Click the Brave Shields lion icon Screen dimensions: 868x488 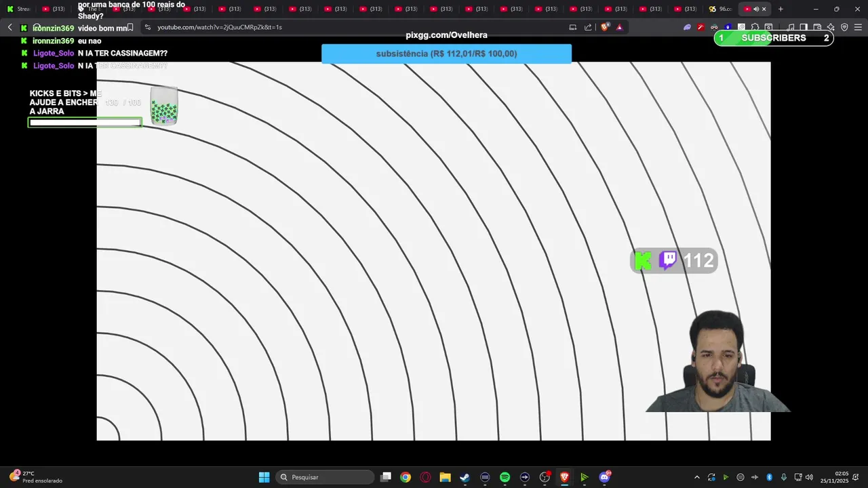(x=605, y=27)
